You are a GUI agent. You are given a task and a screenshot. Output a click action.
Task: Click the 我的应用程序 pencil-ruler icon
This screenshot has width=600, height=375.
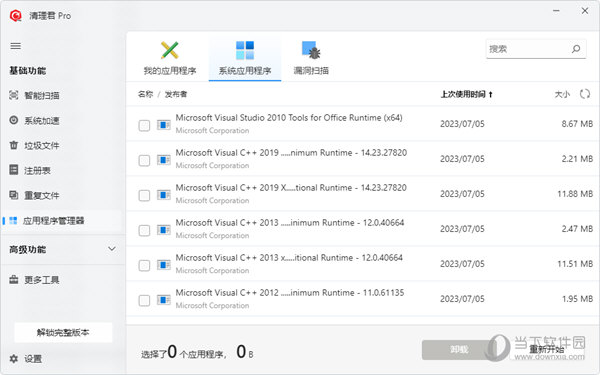point(170,50)
